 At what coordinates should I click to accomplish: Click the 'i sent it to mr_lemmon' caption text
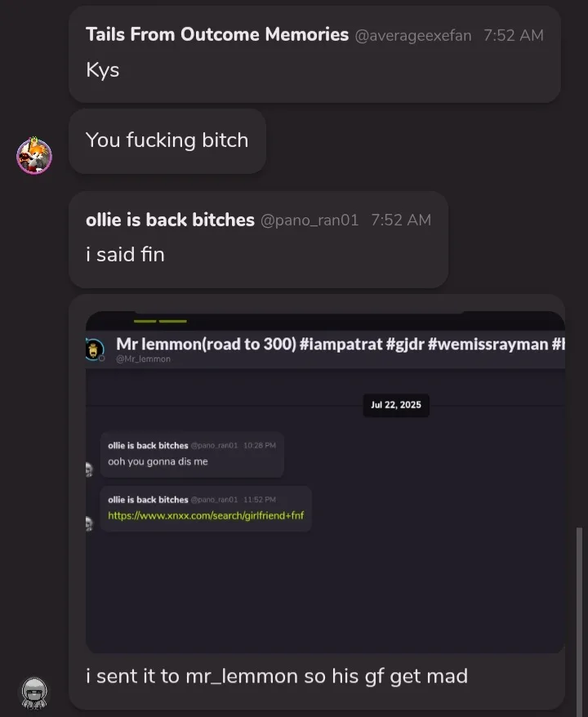tap(277, 676)
